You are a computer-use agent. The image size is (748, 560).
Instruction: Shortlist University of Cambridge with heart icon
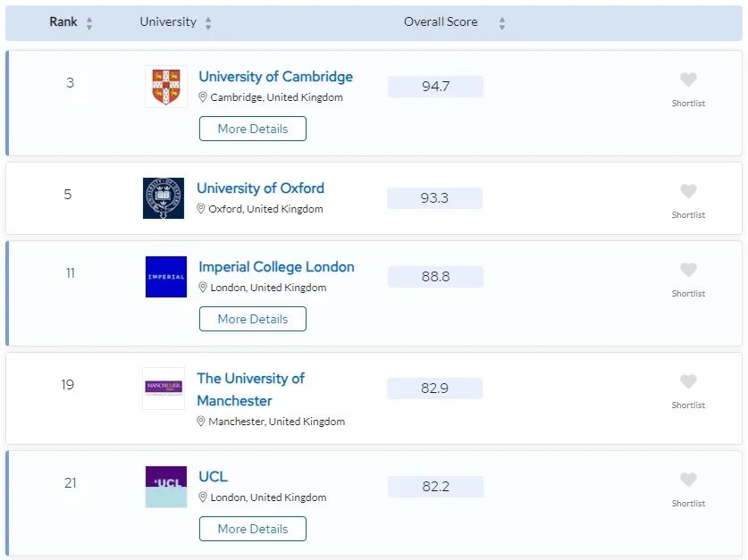click(688, 80)
